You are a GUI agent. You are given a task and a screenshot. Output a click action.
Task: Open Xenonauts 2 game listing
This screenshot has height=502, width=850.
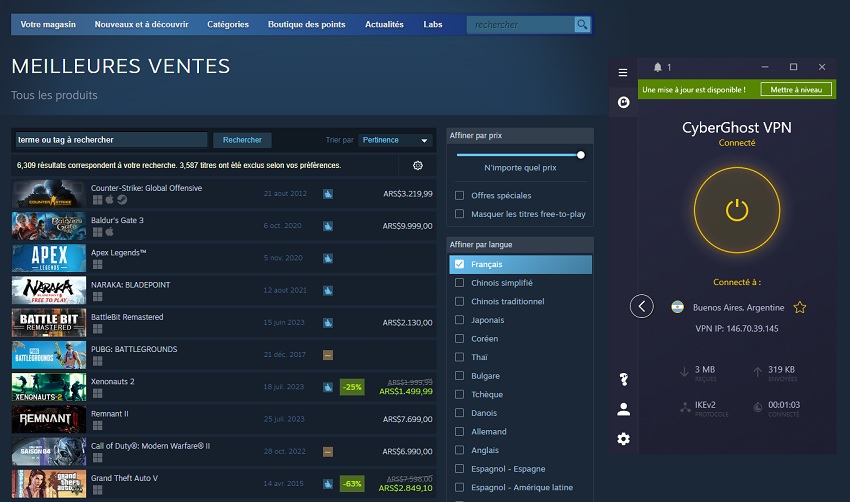(x=223, y=387)
